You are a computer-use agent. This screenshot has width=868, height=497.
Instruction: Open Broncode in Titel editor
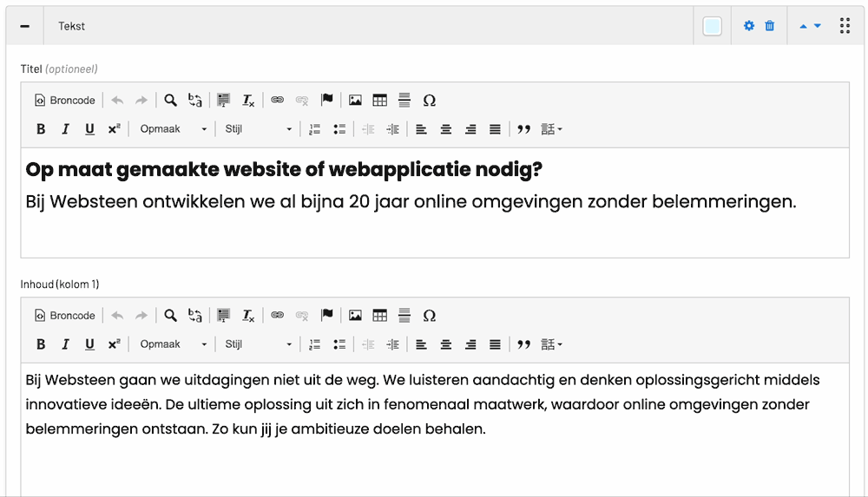click(65, 100)
